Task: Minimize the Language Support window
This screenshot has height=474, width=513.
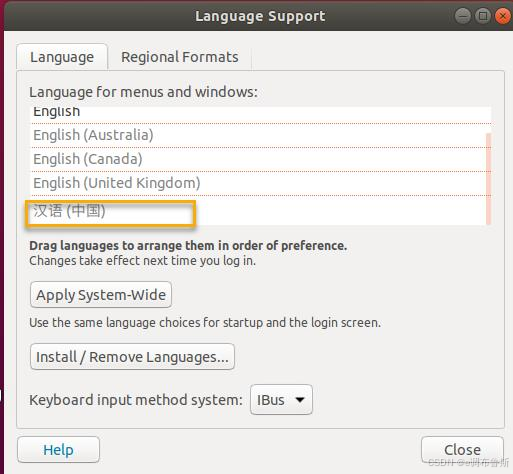Action: coord(463,16)
